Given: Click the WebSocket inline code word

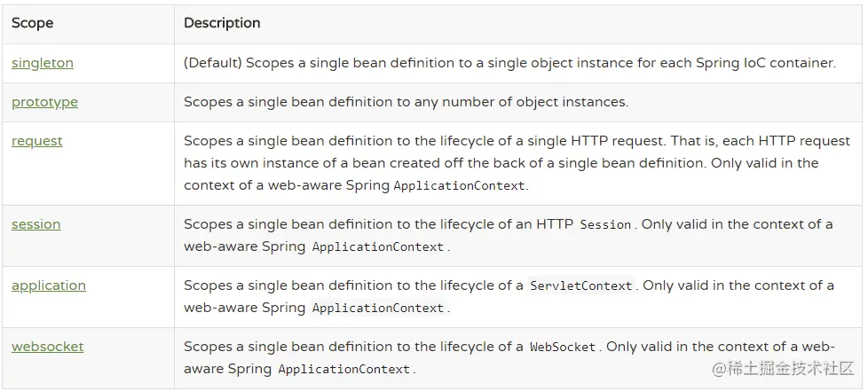Looking at the screenshot, I should (x=563, y=348).
